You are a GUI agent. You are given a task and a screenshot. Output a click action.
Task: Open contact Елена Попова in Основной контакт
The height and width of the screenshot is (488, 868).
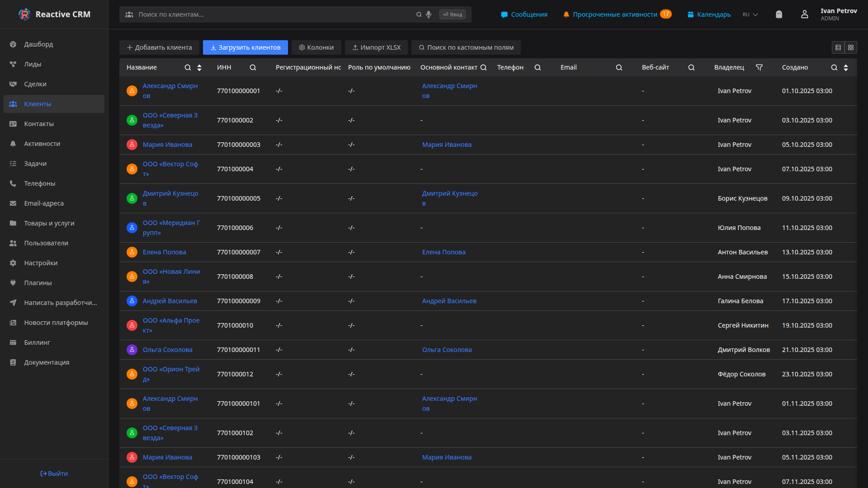click(443, 252)
